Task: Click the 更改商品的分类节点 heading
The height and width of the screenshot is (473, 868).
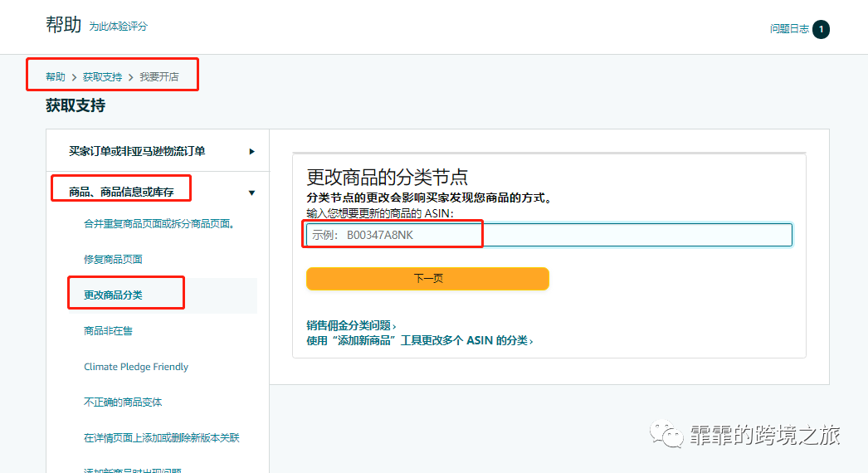Action: [x=387, y=178]
